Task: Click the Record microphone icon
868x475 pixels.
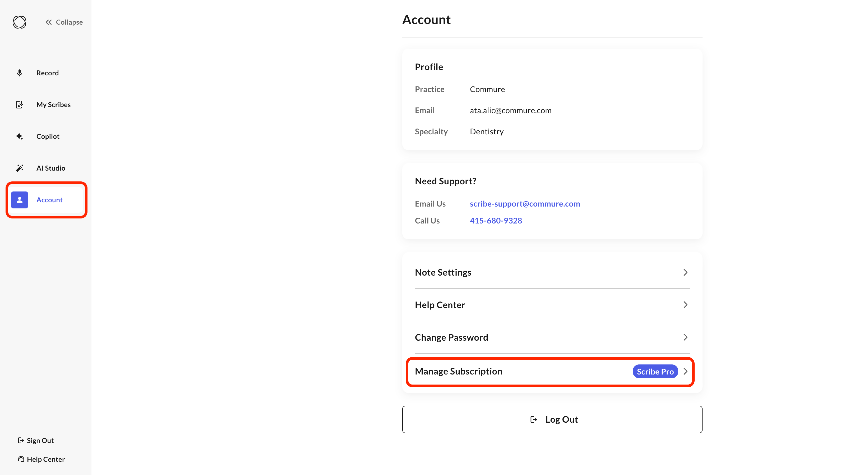Action: [20, 73]
